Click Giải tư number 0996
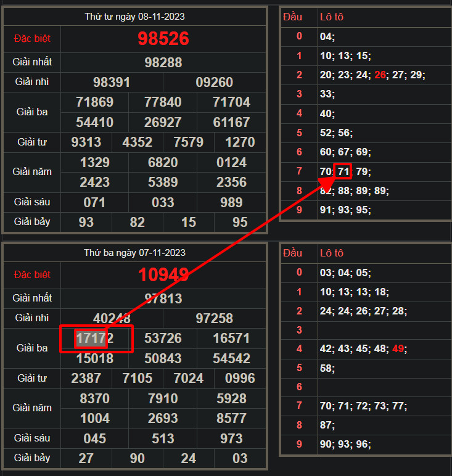This screenshot has width=452, height=476. (x=240, y=378)
